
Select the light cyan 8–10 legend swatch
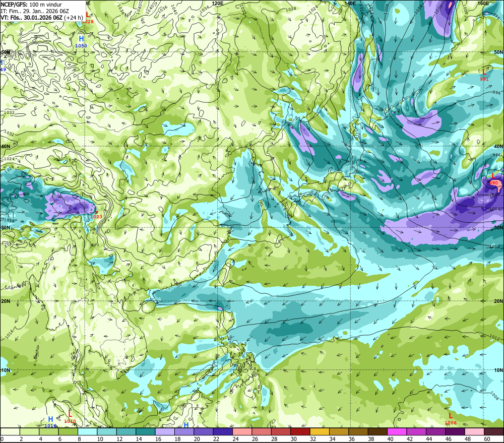point(87,431)
